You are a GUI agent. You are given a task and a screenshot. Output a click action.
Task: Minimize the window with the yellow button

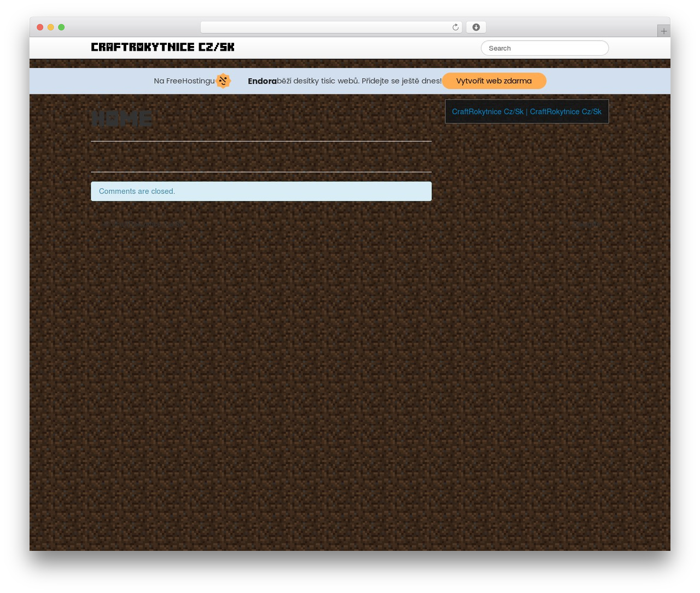coord(50,27)
